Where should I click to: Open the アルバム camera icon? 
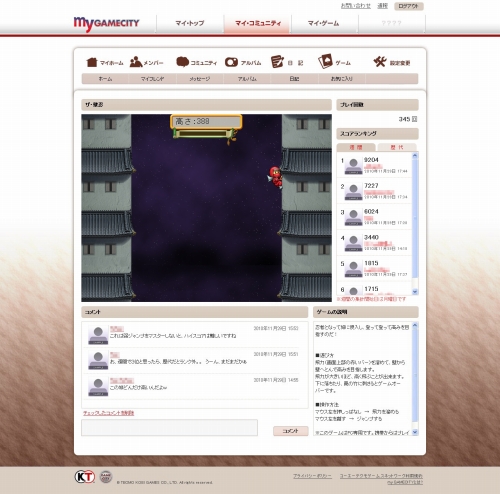tap(231, 62)
